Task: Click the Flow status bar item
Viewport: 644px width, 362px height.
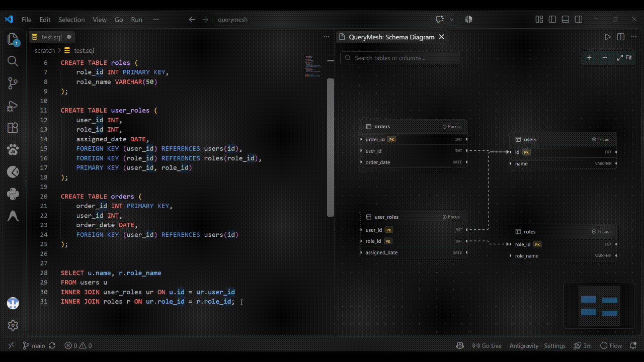Action: [611, 345]
